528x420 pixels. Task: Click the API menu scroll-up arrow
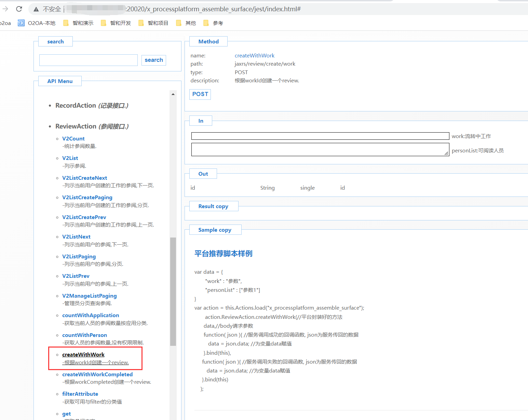(x=173, y=94)
